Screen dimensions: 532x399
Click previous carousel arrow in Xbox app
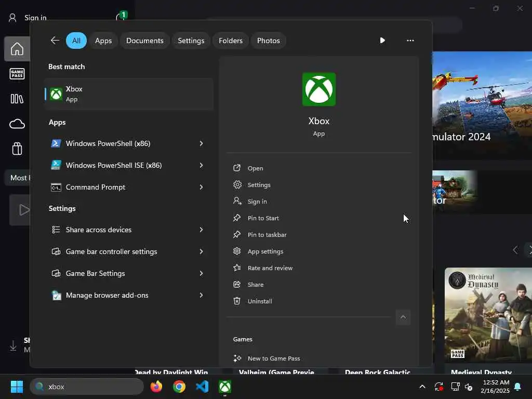point(515,250)
